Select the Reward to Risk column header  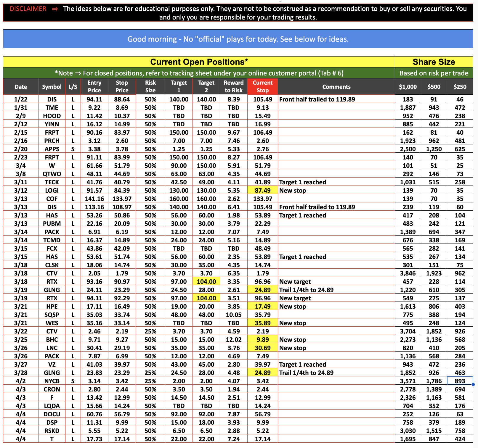click(x=233, y=86)
